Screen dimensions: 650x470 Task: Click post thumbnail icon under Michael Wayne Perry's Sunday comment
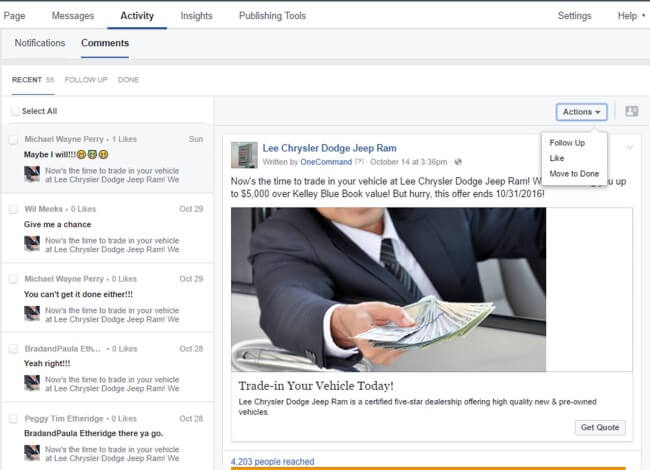33,174
